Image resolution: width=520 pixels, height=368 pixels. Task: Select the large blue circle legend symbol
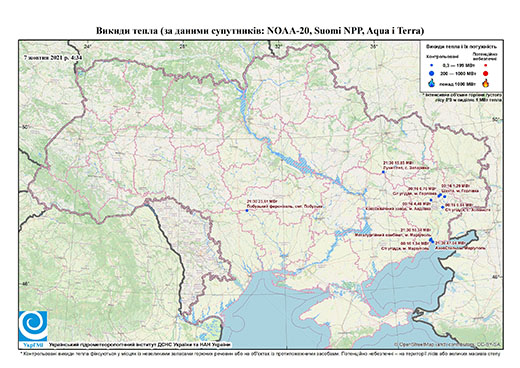[432, 73]
